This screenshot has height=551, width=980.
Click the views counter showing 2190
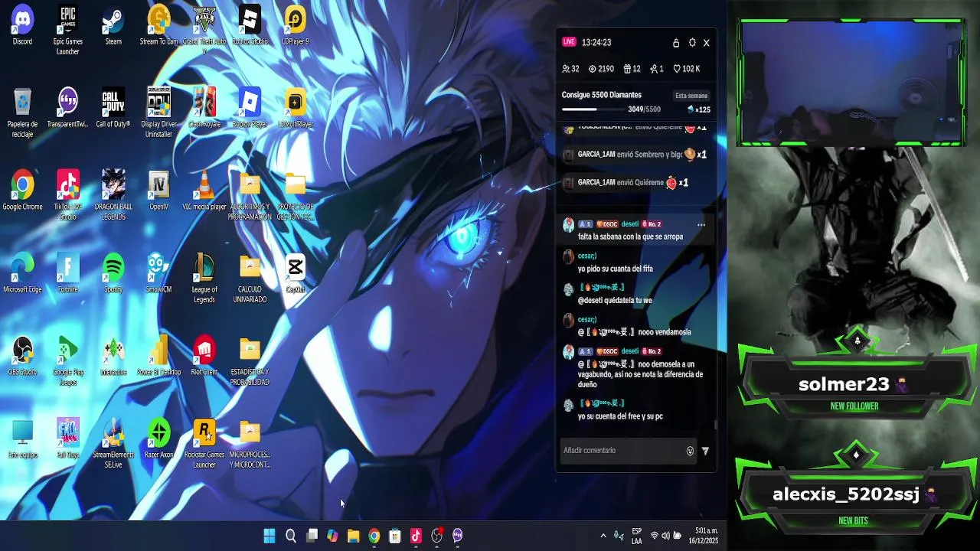601,69
